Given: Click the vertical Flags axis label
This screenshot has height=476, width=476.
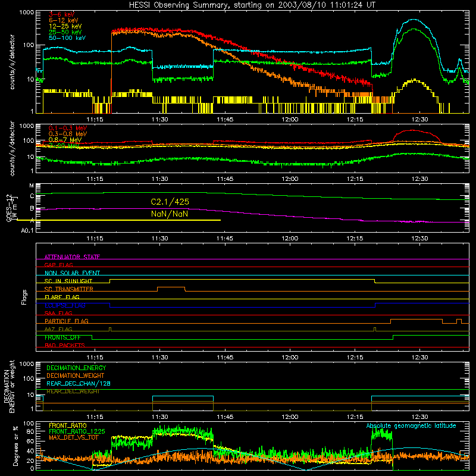Looking at the screenshot, I should (24, 297).
